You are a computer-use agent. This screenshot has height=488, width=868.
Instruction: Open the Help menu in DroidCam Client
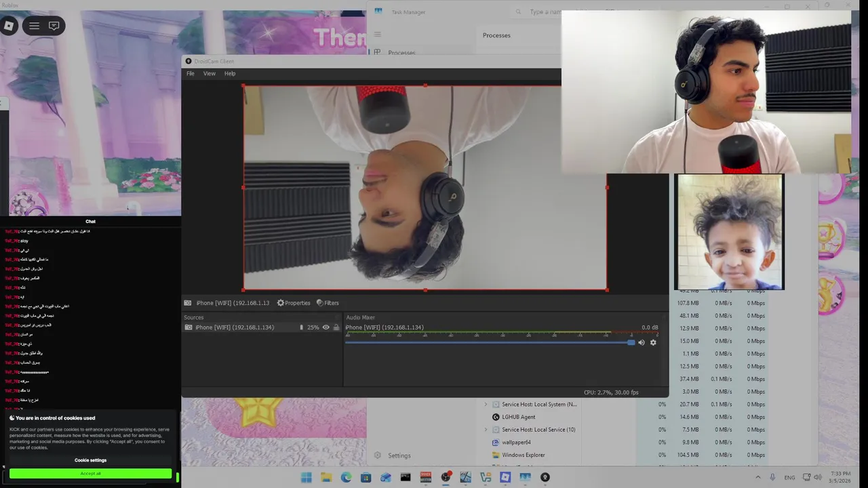click(230, 73)
